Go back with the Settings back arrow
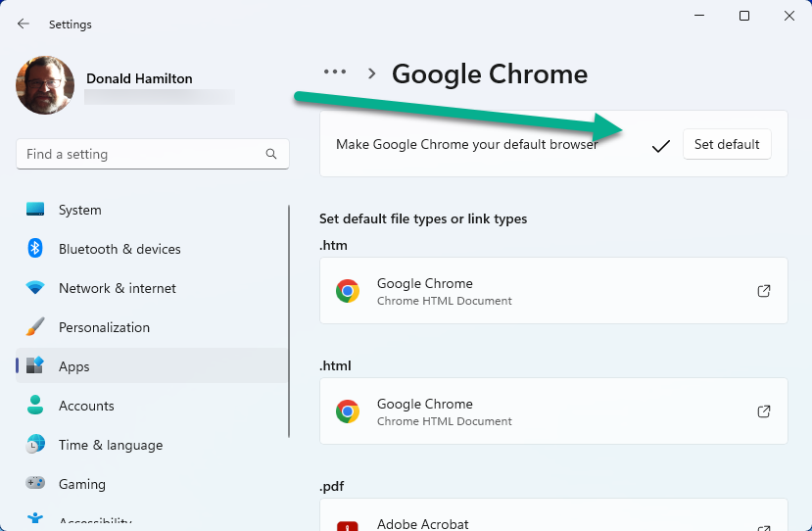 pos(23,24)
